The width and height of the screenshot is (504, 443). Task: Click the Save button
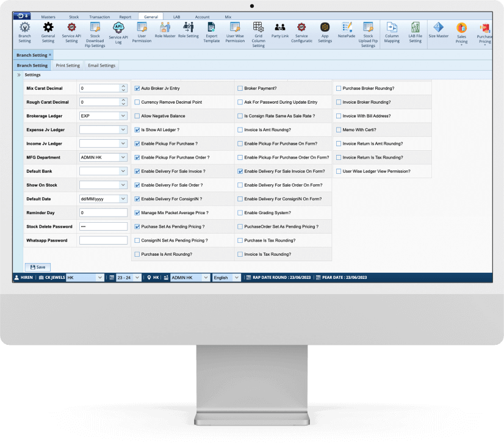coord(37,267)
